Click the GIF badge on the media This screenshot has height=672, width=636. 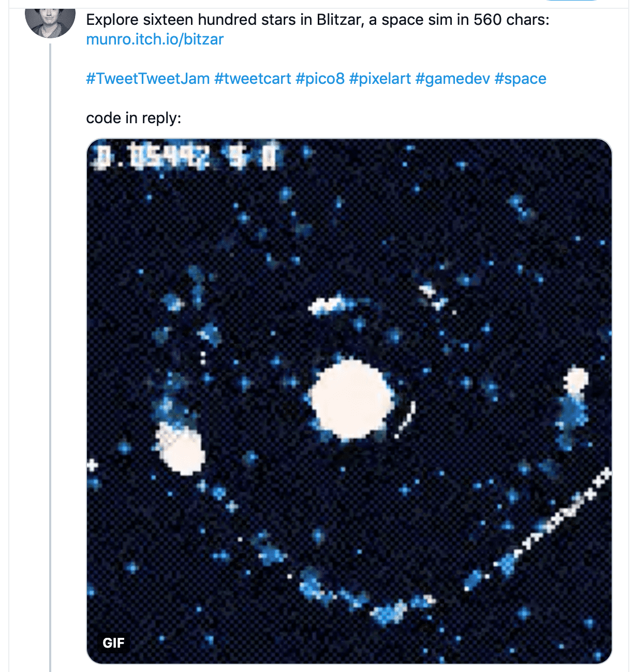pyautogui.click(x=114, y=643)
